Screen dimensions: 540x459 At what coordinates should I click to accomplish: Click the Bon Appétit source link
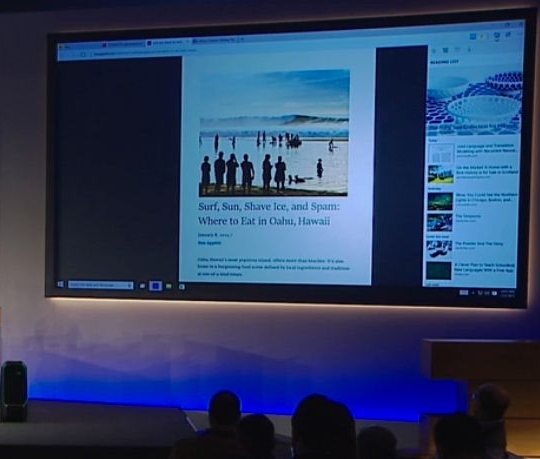209,243
